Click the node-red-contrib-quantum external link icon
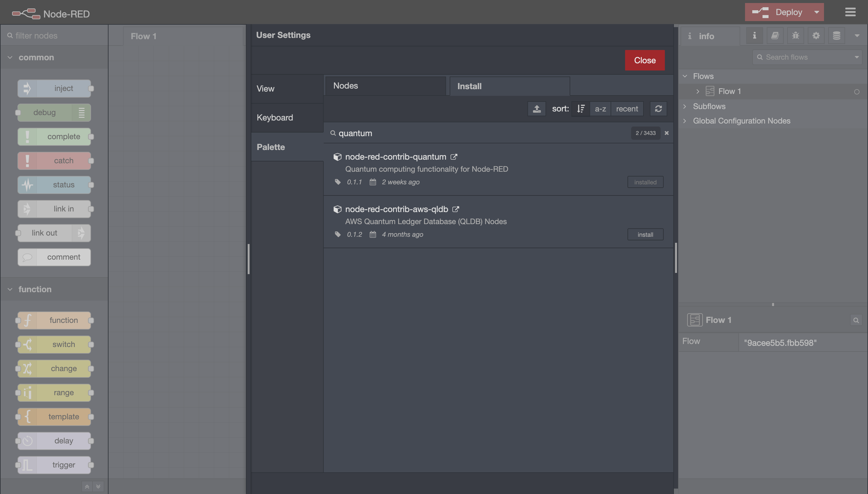 [454, 157]
